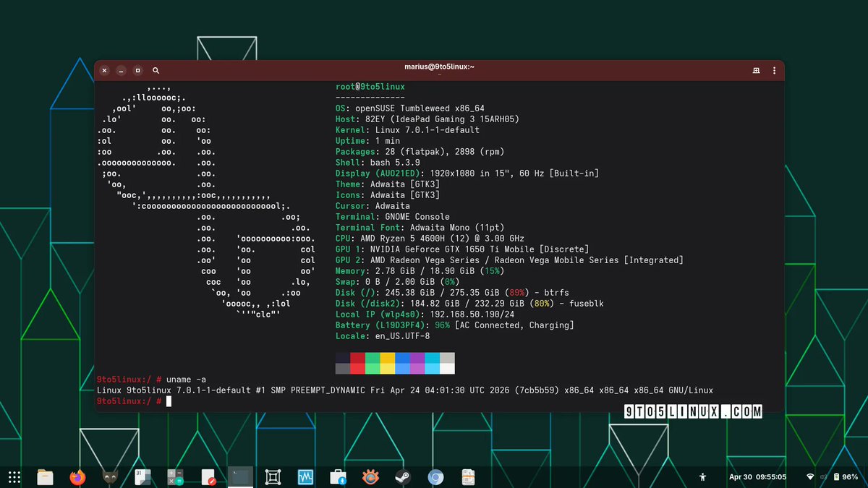The height and width of the screenshot is (488, 868).
Task: Open the accessibility menu in the top panel
Action: tap(702, 477)
